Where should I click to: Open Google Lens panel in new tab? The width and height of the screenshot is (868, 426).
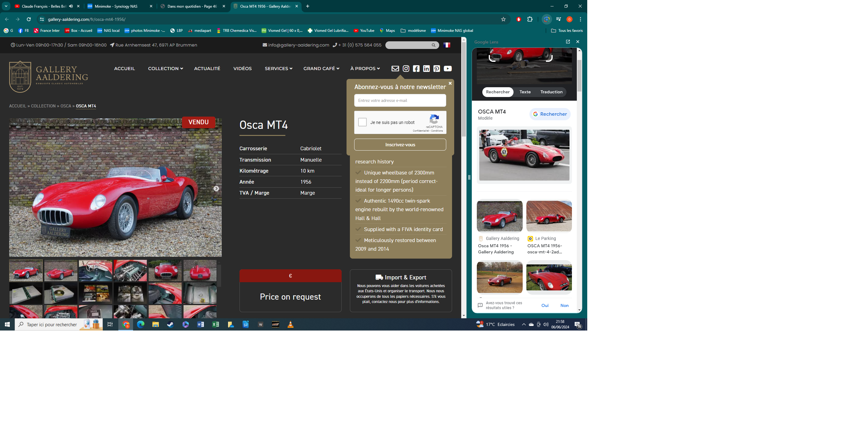pos(568,42)
